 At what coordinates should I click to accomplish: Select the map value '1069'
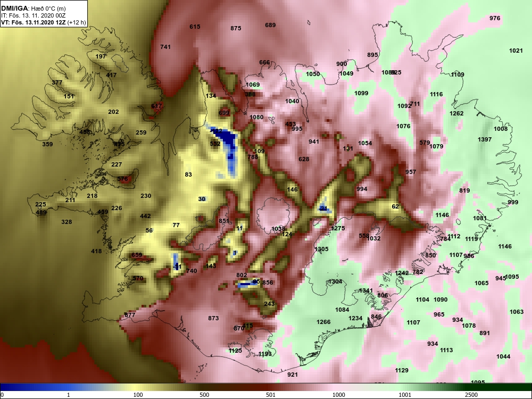tap(252, 85)
